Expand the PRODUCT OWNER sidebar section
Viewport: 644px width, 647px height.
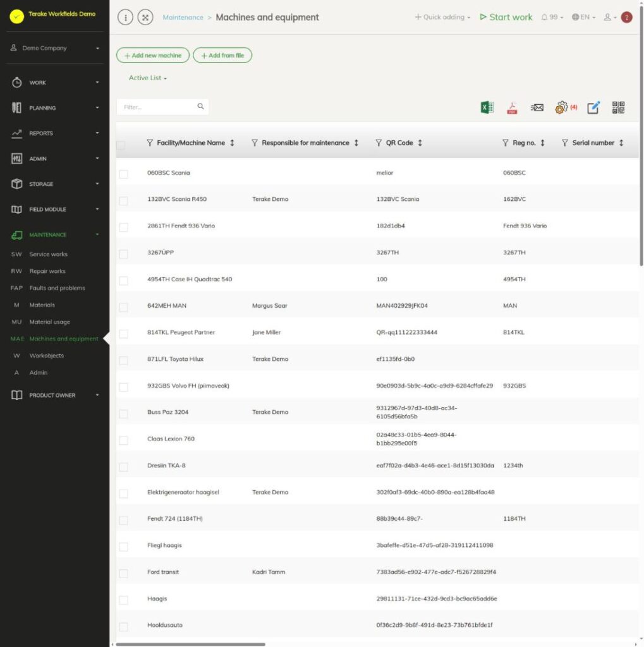54,395
